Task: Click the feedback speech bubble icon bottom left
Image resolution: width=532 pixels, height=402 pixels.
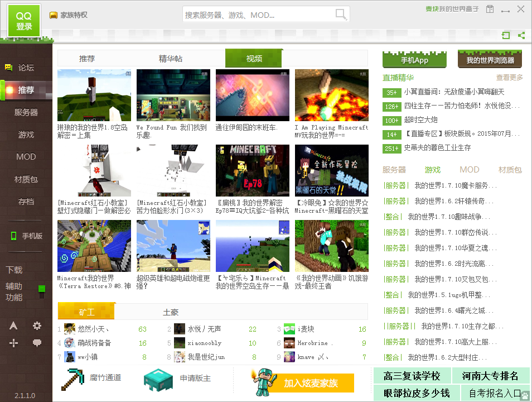Action: click(x=37, y=343)
